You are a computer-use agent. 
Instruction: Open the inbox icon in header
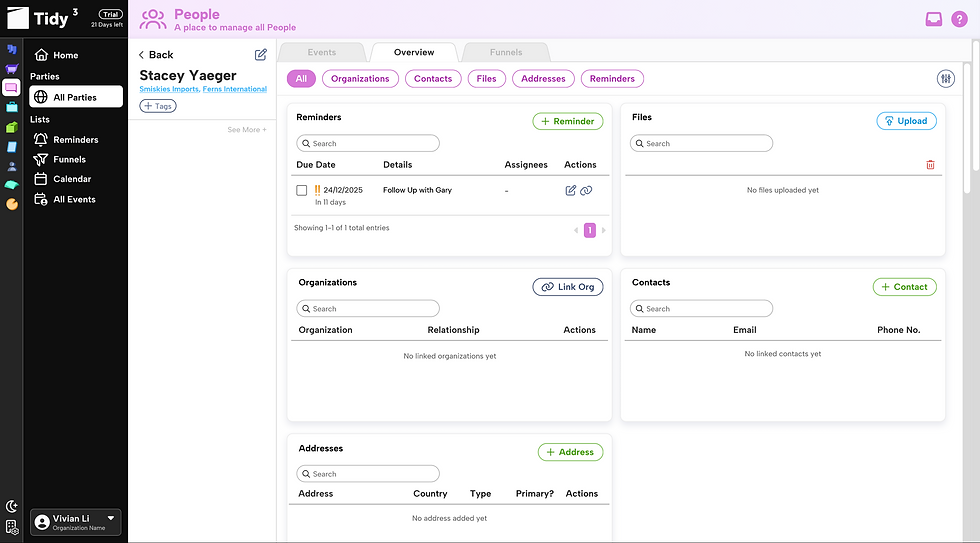934,19
